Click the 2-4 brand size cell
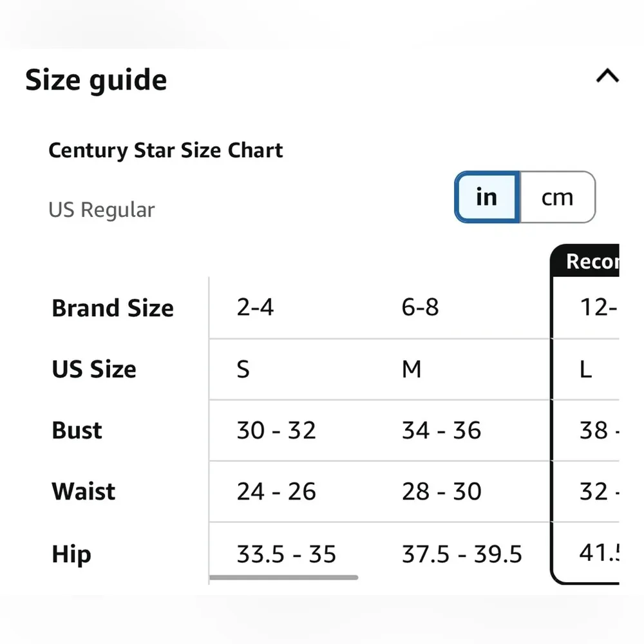The width and height of the screenshot is (644, 644). coord(255,308)
